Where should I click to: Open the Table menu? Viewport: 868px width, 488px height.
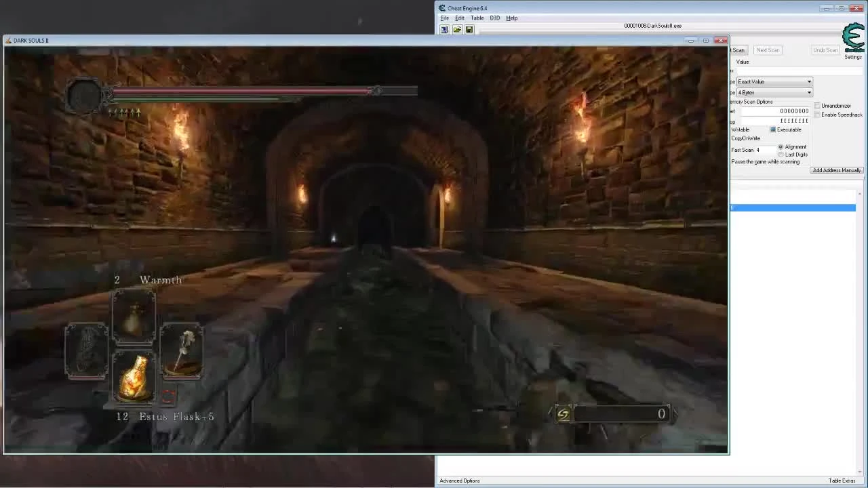tap(477, 18)
